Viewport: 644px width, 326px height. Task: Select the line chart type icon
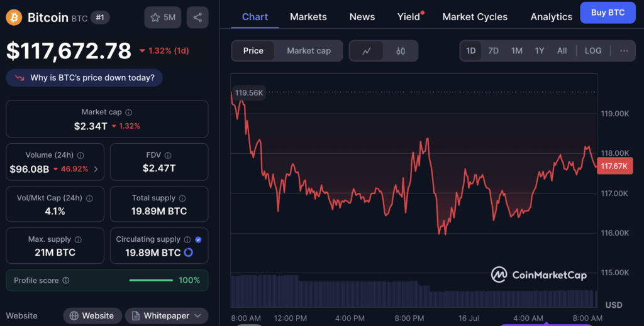367,51
